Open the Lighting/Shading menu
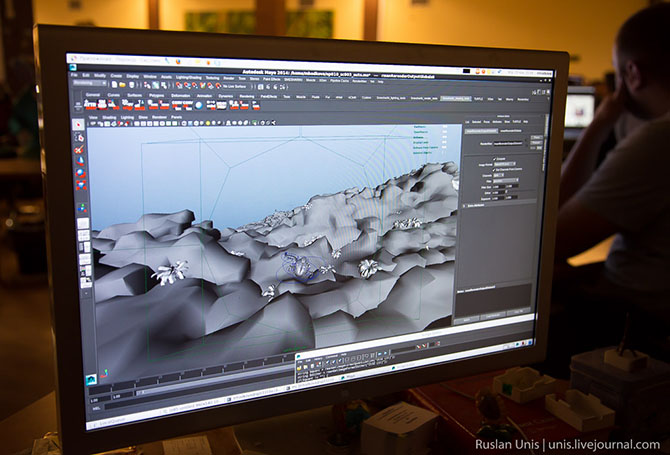The image size is (670, 455). click(187, 76)
